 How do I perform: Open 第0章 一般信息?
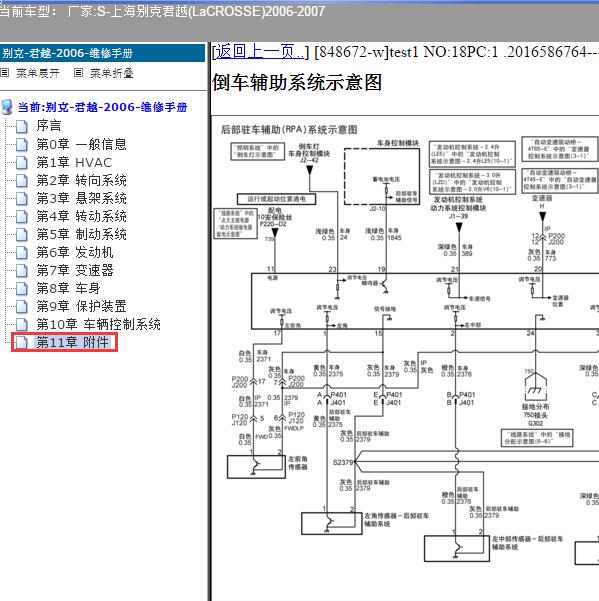click(x=81, y=144)
